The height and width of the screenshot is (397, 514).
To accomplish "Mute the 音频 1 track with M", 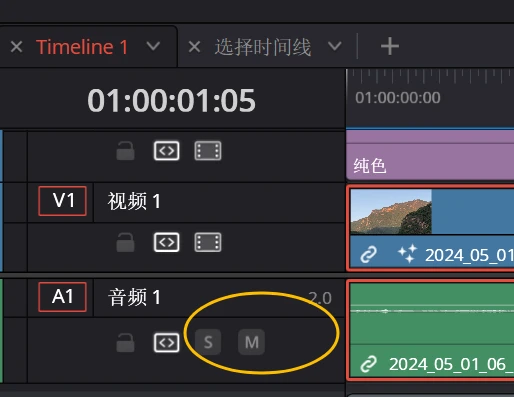I will click(251, 342).
